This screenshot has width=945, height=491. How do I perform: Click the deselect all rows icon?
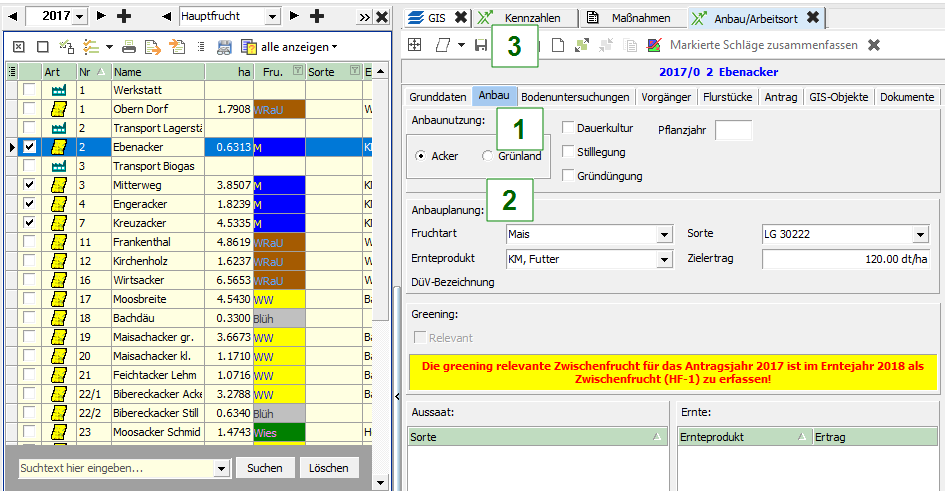pyautogui.click(x=42, y=47)
